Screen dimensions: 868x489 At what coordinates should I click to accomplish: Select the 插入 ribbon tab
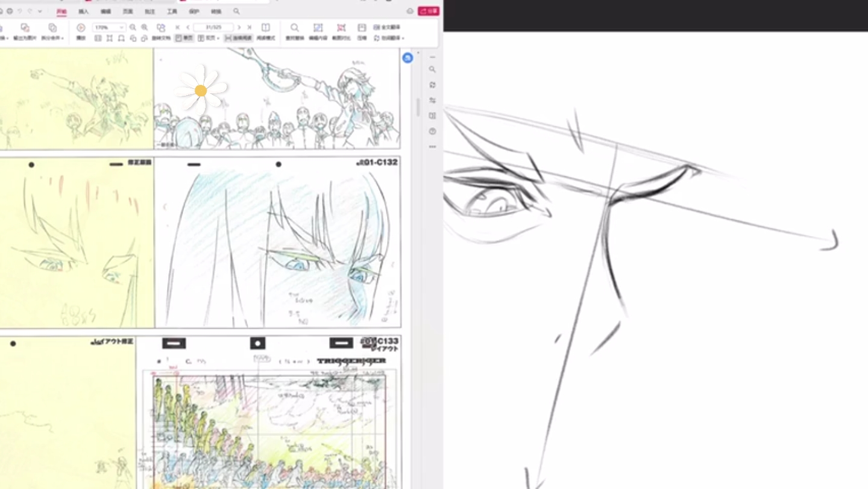(83, 11)
